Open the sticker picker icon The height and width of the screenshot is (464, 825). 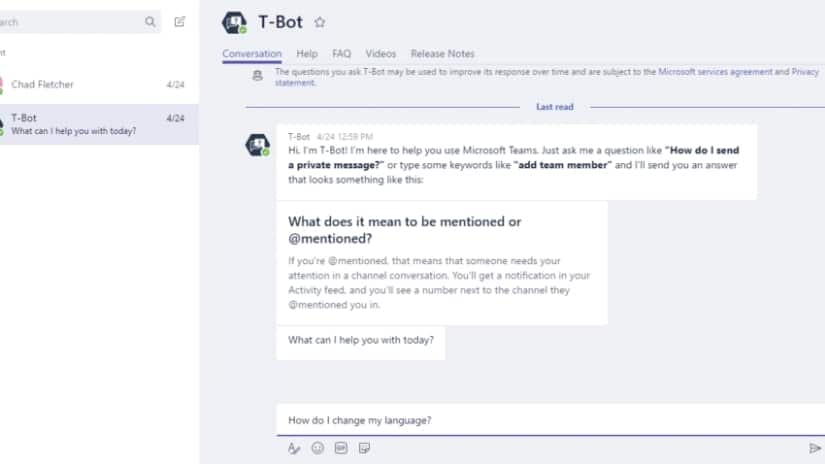point(364,448)
